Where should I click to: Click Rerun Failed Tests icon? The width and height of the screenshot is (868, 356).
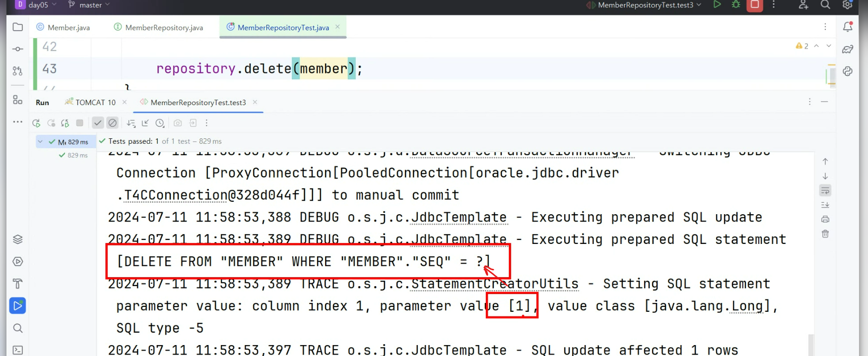[51, 123]
